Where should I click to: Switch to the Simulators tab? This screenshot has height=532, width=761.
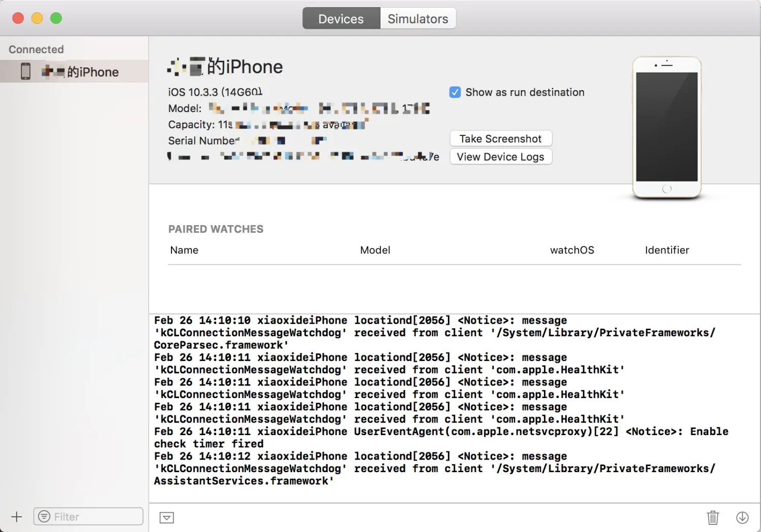click(x=418, y=18)
